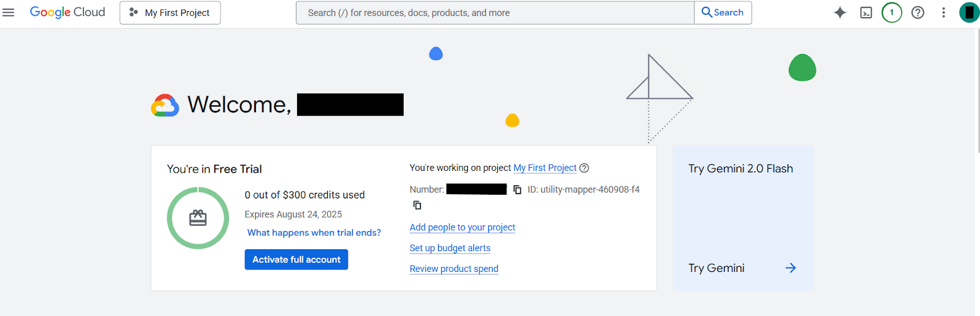
Task: Click the 'You're in Free Trial' heading
Action: tap(214, 169)
